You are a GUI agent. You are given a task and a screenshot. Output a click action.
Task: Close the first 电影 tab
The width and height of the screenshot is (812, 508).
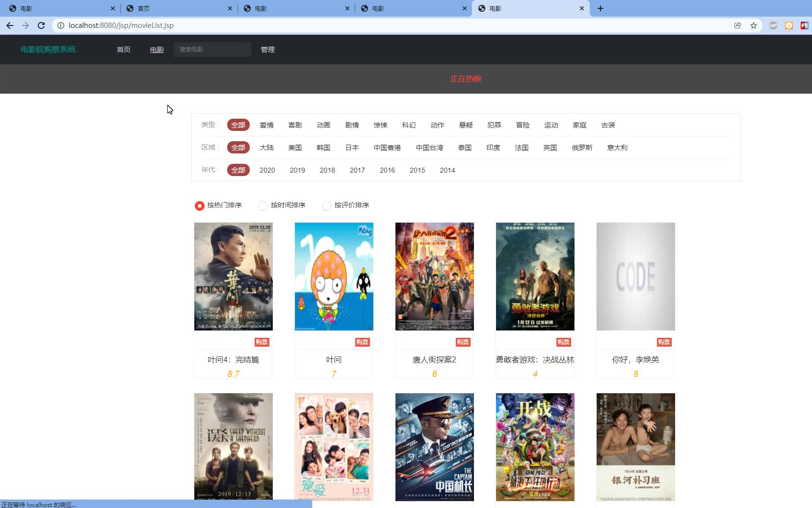coord(113,8)
